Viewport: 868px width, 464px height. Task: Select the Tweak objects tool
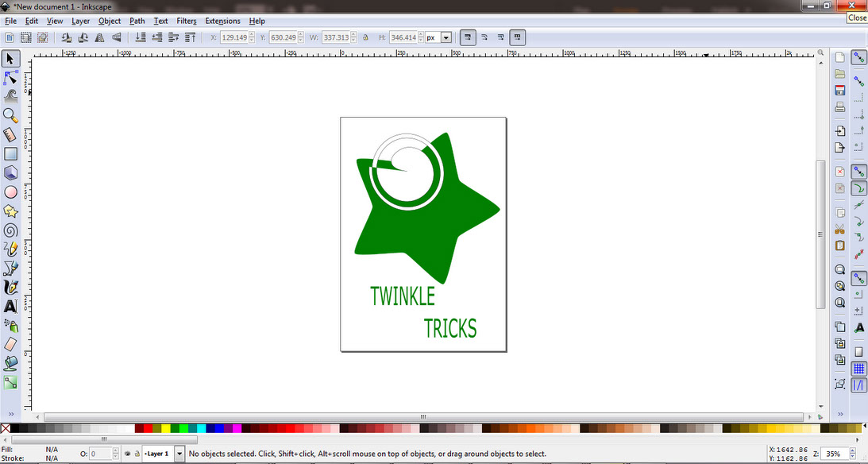click(10, 96)
